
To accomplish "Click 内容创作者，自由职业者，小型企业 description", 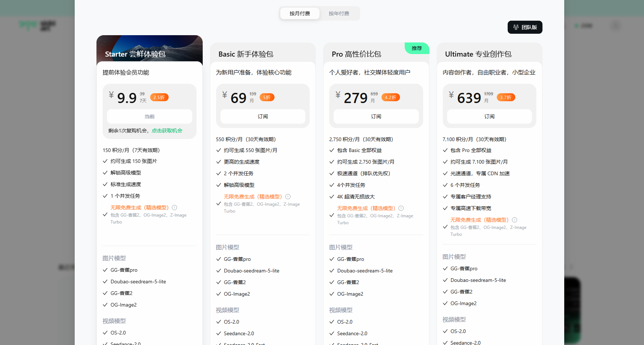I will click(489, 73).
